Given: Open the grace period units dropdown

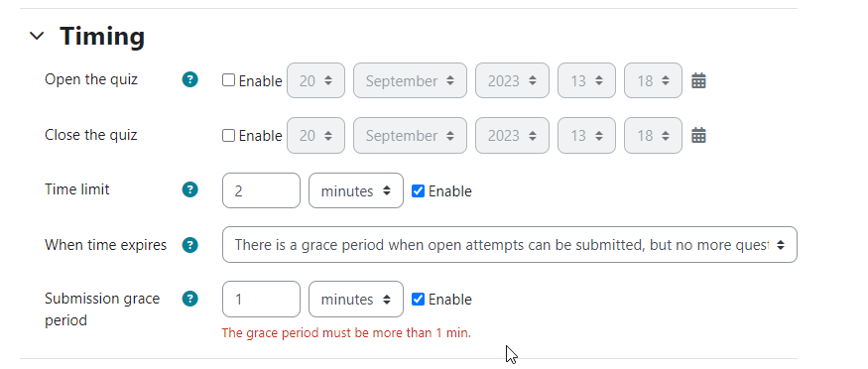Looking at the screenshot, I should [356, 300].
